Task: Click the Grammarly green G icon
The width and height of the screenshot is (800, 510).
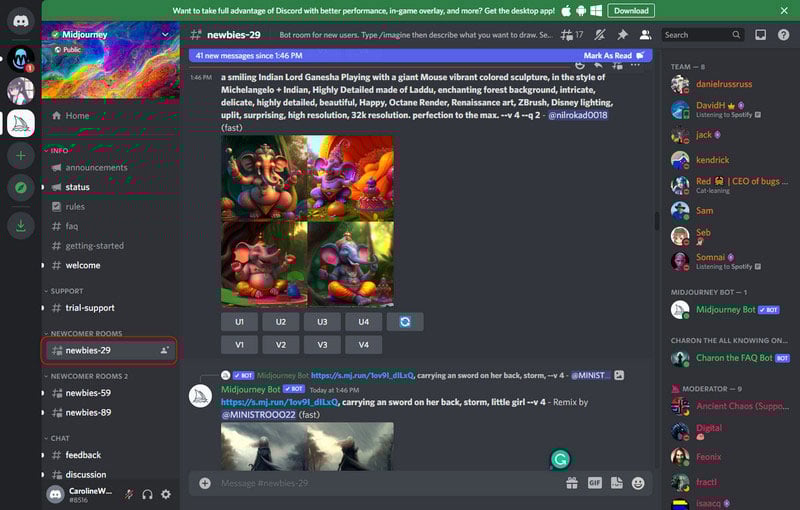Action: click(560, 460)
